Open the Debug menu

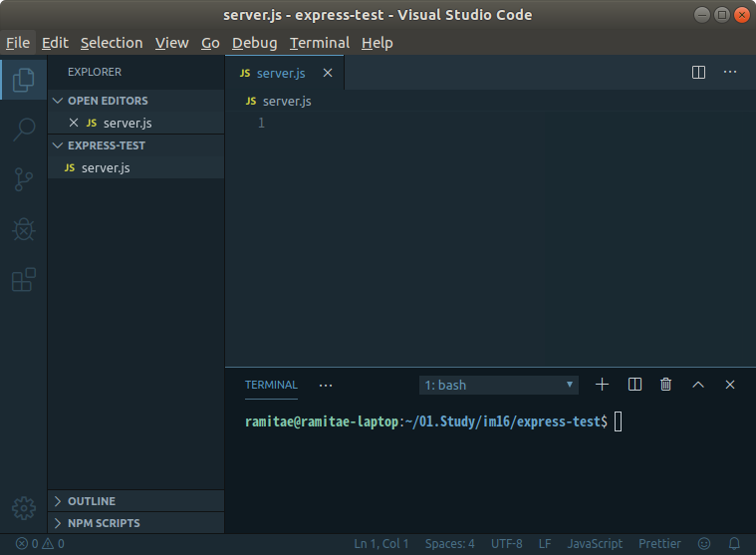click(255, 43)
